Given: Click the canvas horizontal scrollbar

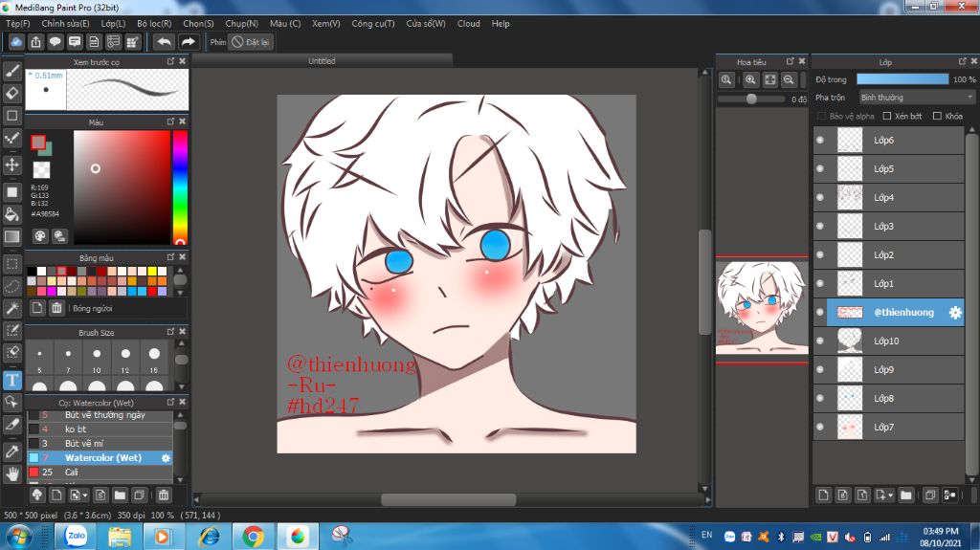Looking at the screenshot, I should coord(449,499).
